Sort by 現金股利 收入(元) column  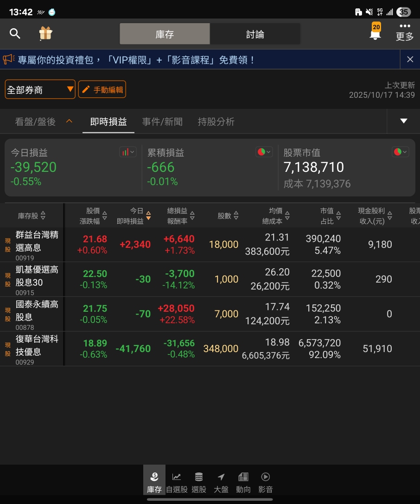375,216
